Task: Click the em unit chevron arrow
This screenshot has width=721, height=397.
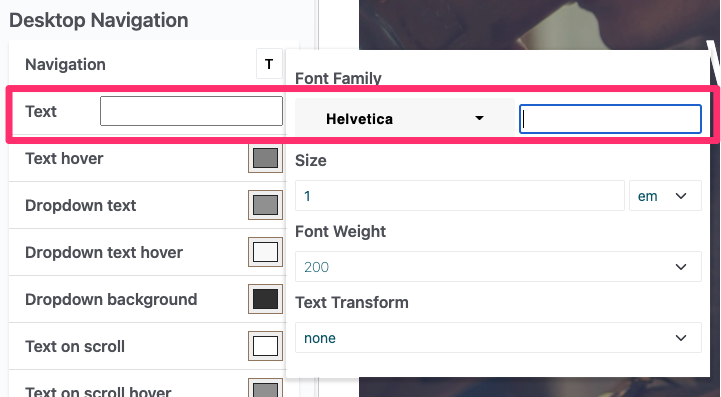Action: coord(681,196)
